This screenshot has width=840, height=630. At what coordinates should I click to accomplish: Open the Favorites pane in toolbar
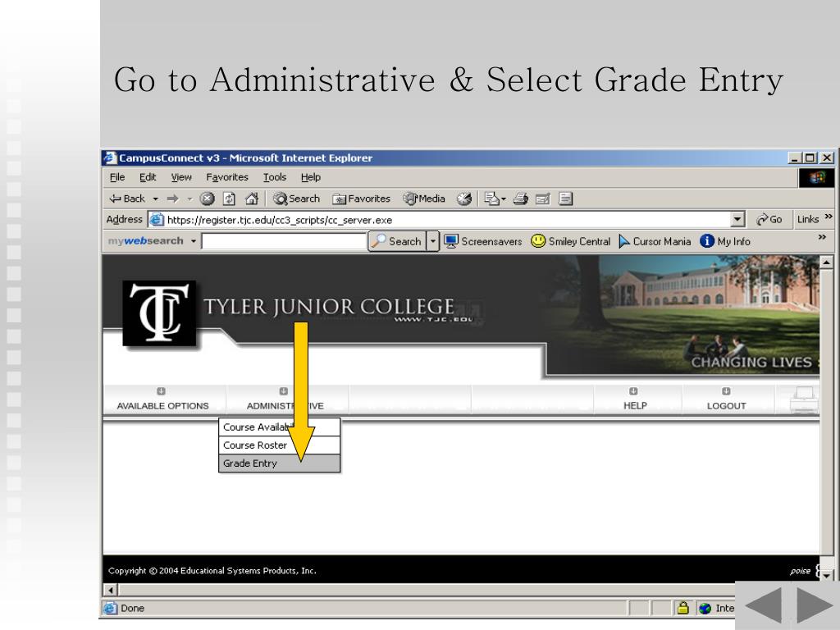click(361, 199)
